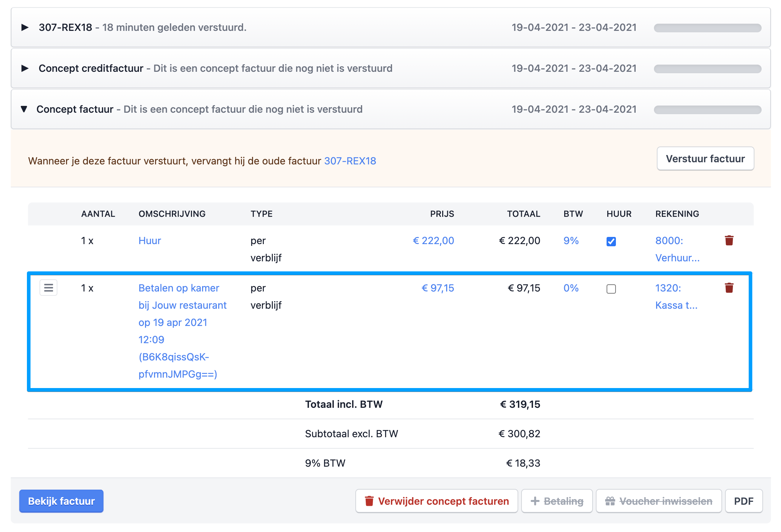Change 0% BTW on second row

coord(571,288)
